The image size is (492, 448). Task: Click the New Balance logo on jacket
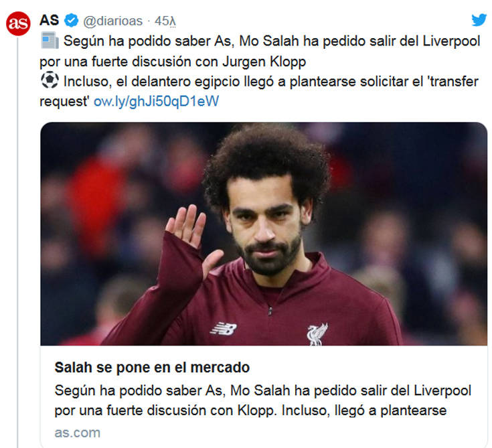tap(223, 329)
